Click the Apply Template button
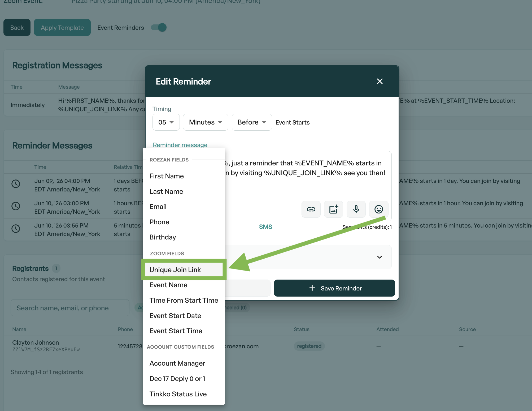 [x=62, y=27]
